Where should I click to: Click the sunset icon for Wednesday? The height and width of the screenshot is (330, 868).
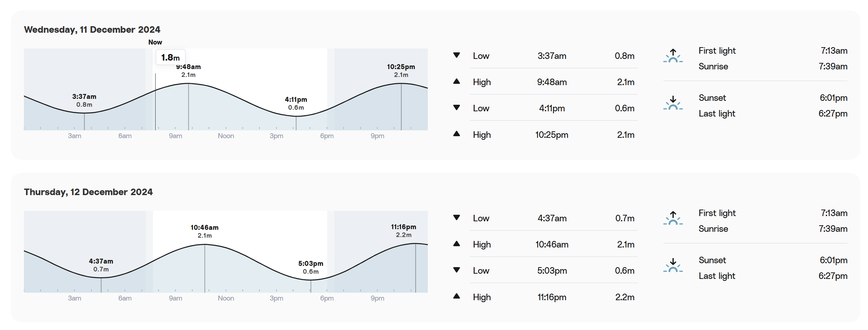[x=673, y=103]
